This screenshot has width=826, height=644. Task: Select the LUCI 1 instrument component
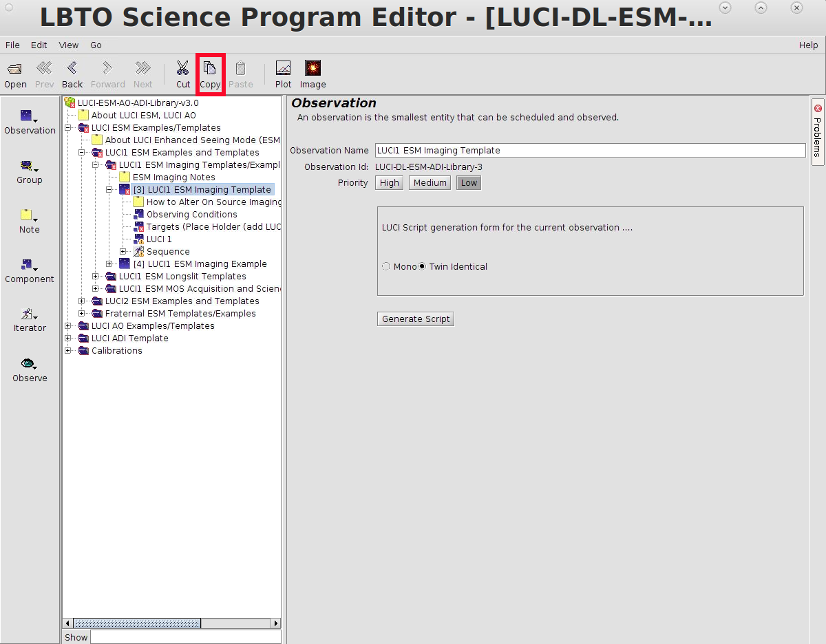(153, 239)
